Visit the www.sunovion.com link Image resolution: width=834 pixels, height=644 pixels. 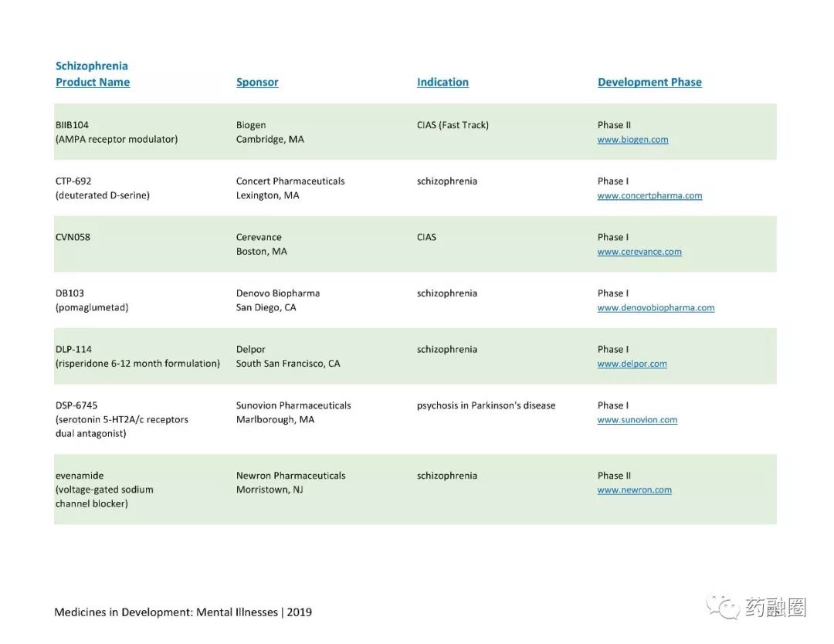637,420
